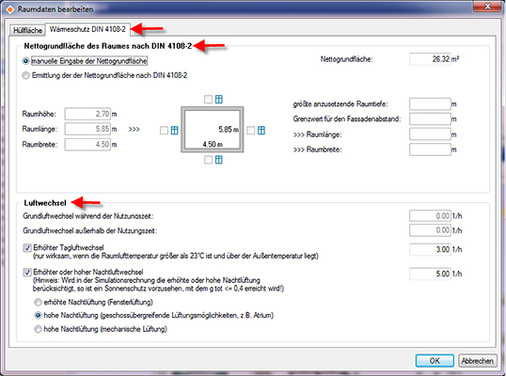The width and height of the screenshot is (506, 376).
Task: Select Ermittlung der Nettogrundfläche nach DIN 4108-2
Action: point(26,75)
